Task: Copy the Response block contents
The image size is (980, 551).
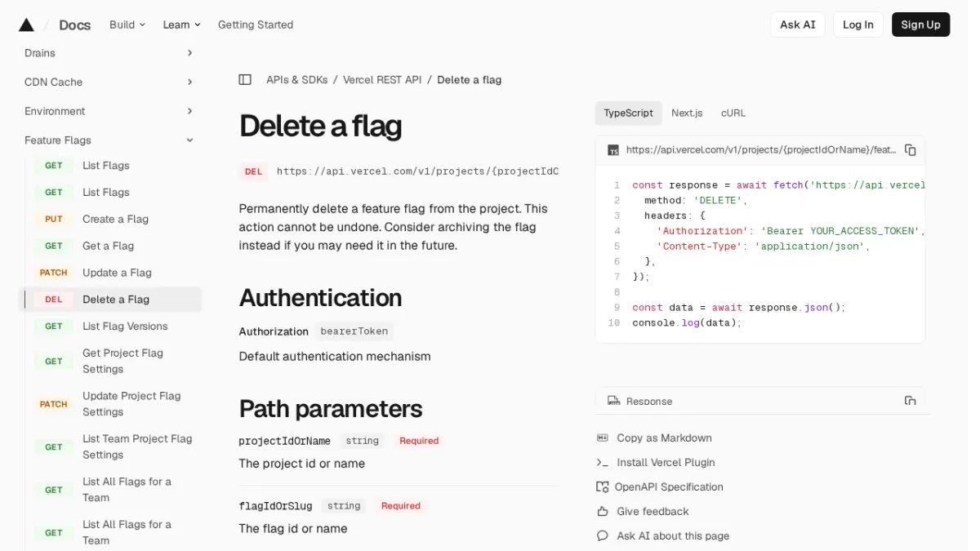Action: [911, 401]
